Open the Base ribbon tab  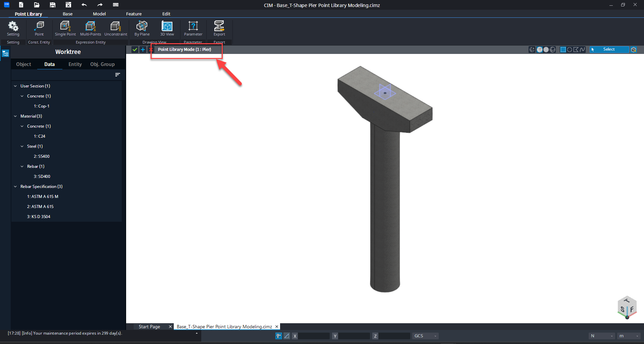tap(67, 14)
